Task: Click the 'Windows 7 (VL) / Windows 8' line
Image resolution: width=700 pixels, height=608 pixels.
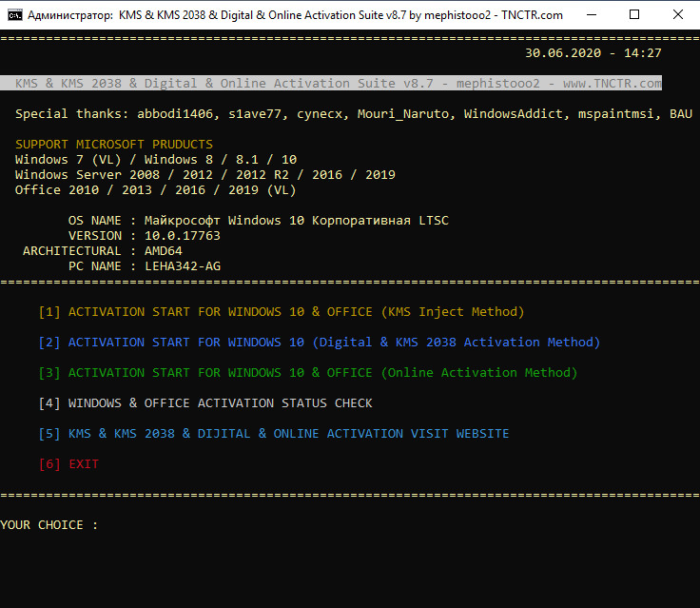Action: click(156, 160)
